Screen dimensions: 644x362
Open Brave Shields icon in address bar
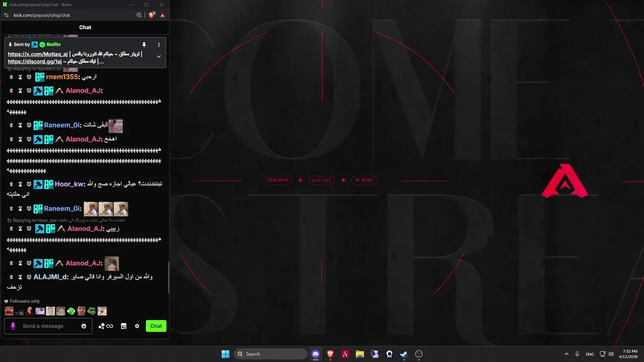coord(151,15)
